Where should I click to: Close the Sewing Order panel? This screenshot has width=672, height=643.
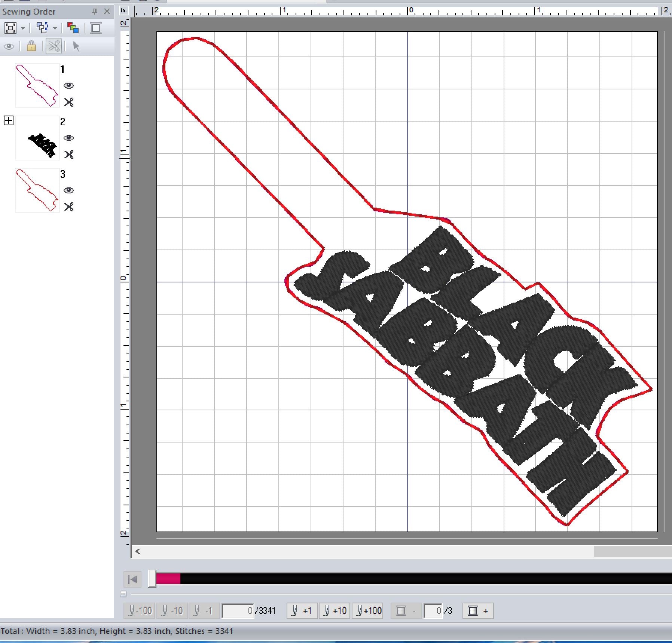(x=107, y=12)
